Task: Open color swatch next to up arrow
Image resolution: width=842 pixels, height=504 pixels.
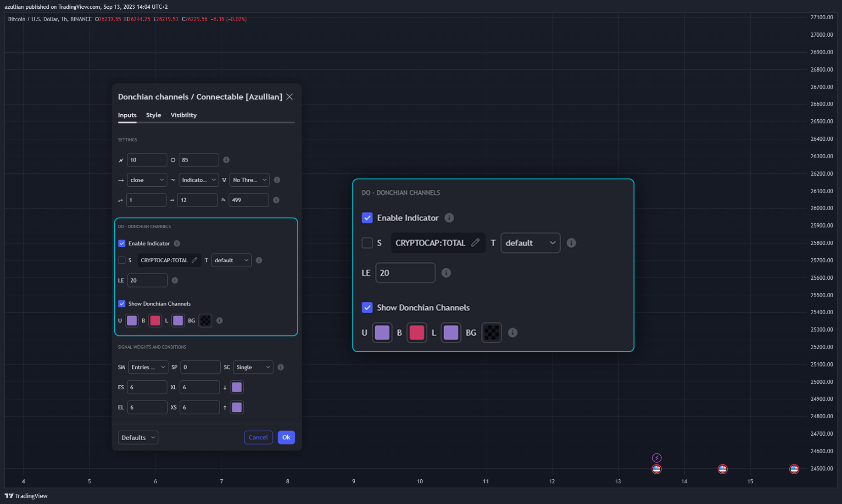Action: [x=237, y=407]
